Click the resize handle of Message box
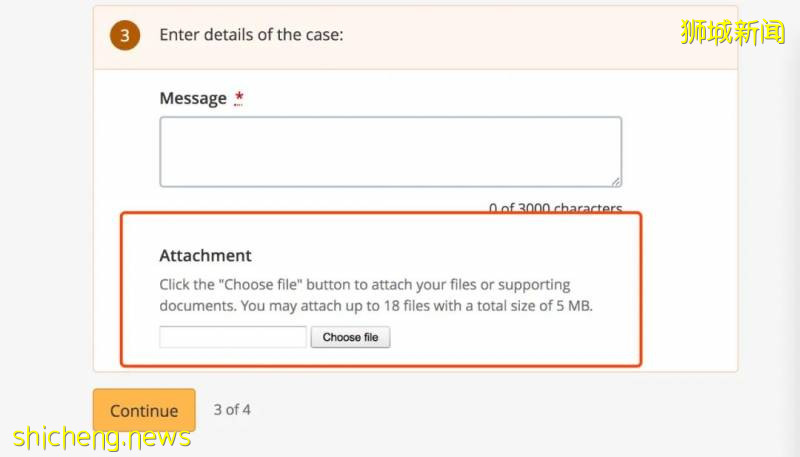This screenshot has width=800, height=457. coord(615,181)
